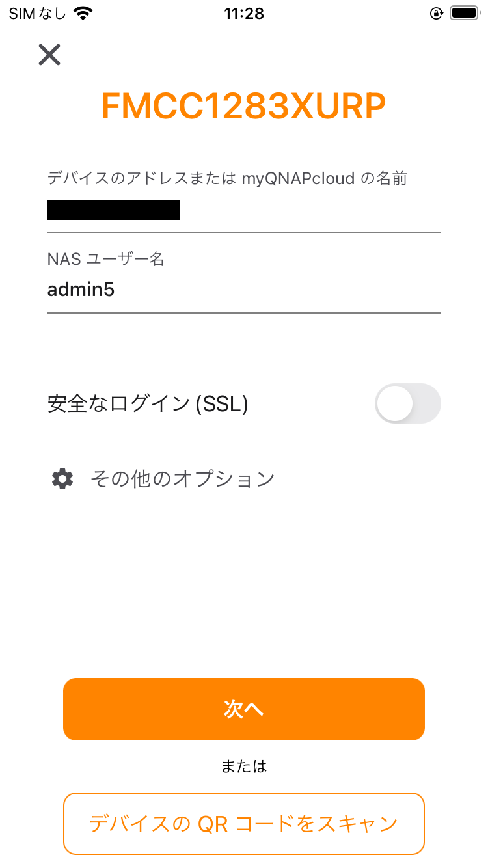Screen dimensions: 488x868
Task: Expand その他のオプション settings
Action: tap(182, 480)
